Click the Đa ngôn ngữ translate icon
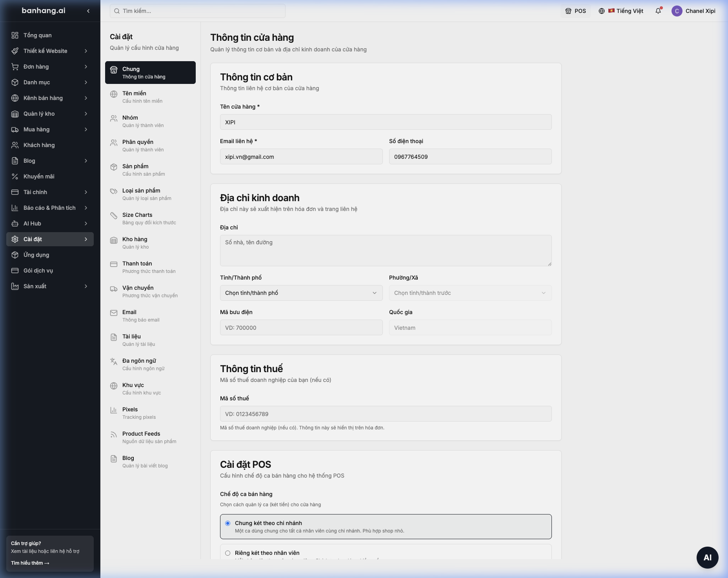Image resolution: width=728 pixels, height=578 pixels. (114, 362)
